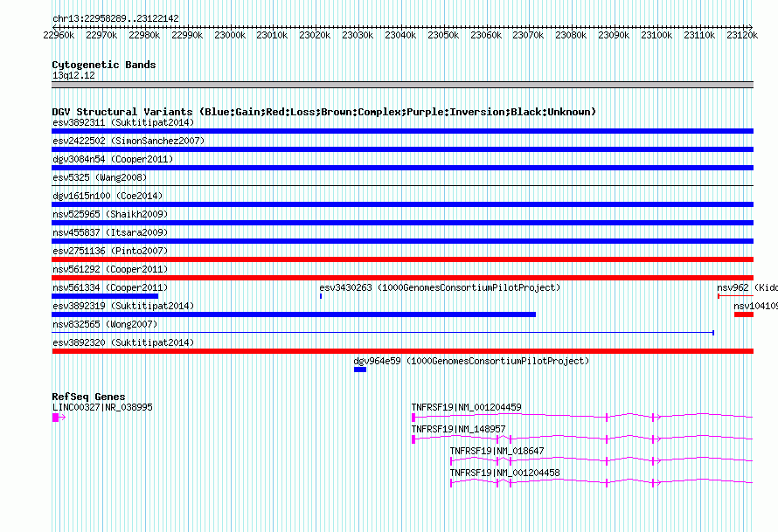
Task: Select the esv3892320 (Suktitipat2014) red bar
Action: [x=402, y=351]
